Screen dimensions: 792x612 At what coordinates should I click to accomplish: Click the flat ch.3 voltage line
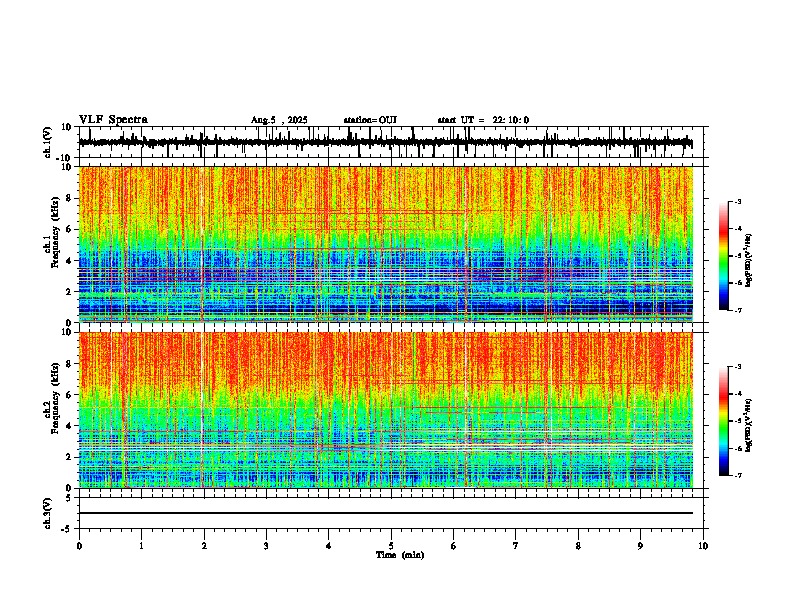[386, 513]
